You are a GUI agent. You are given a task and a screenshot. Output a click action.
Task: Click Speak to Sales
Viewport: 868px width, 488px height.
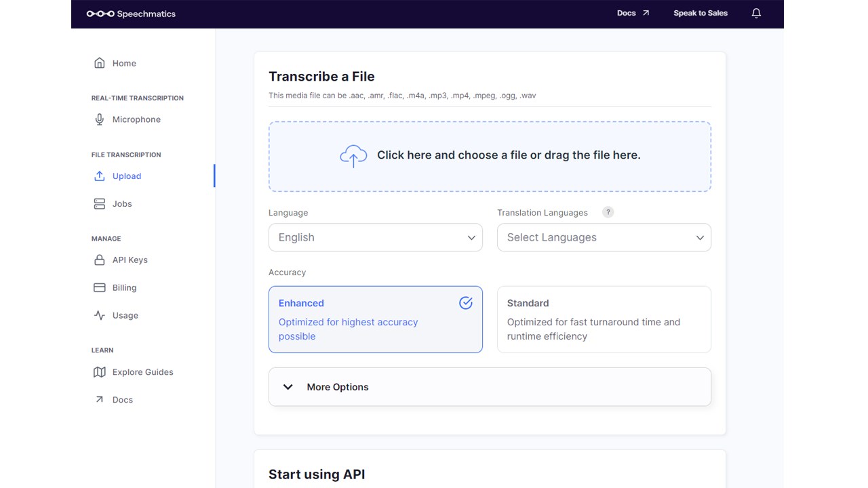point(701,13)
